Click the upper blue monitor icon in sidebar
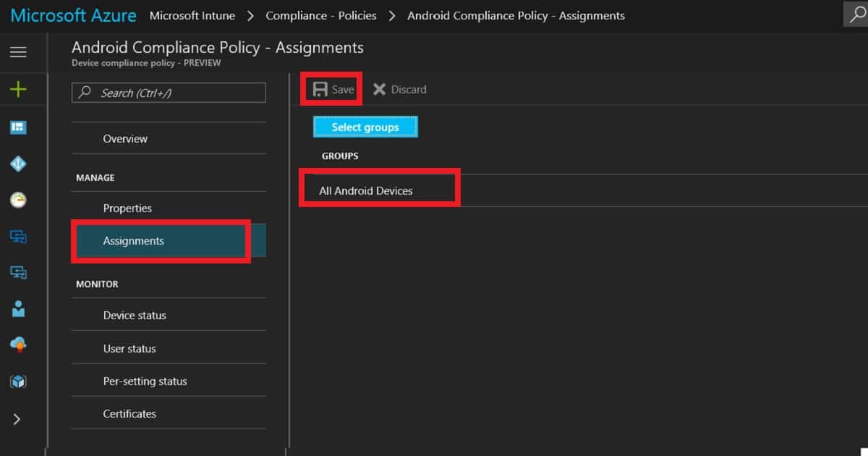This screenshot has width=868, height=456. [x=18, y=237]
